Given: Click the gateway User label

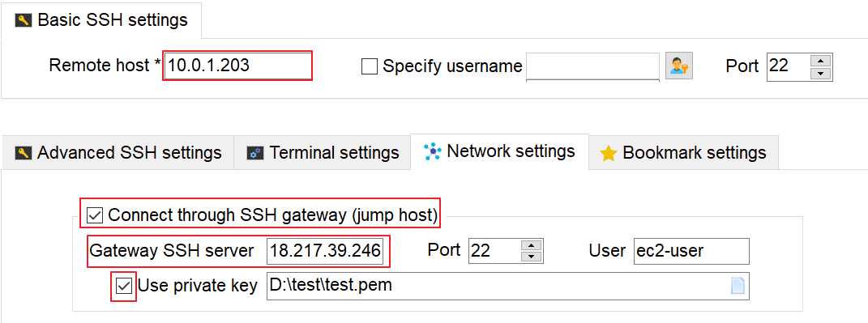Looking at the screenshot, I should click(607, 250).
